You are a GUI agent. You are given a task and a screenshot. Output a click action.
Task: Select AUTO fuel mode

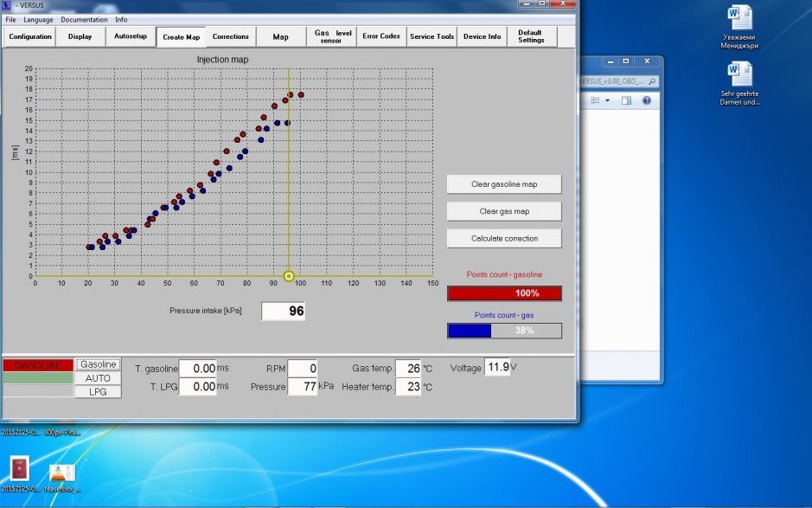coord(98,378)
